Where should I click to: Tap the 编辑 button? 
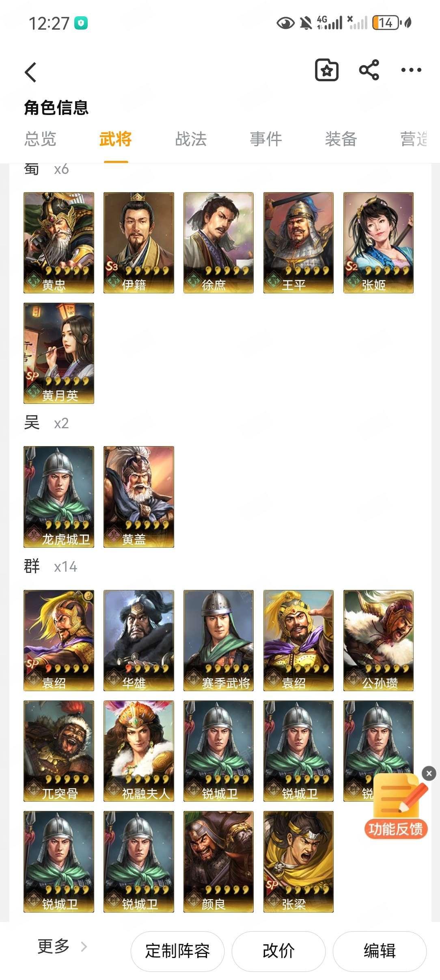[380, 951]
